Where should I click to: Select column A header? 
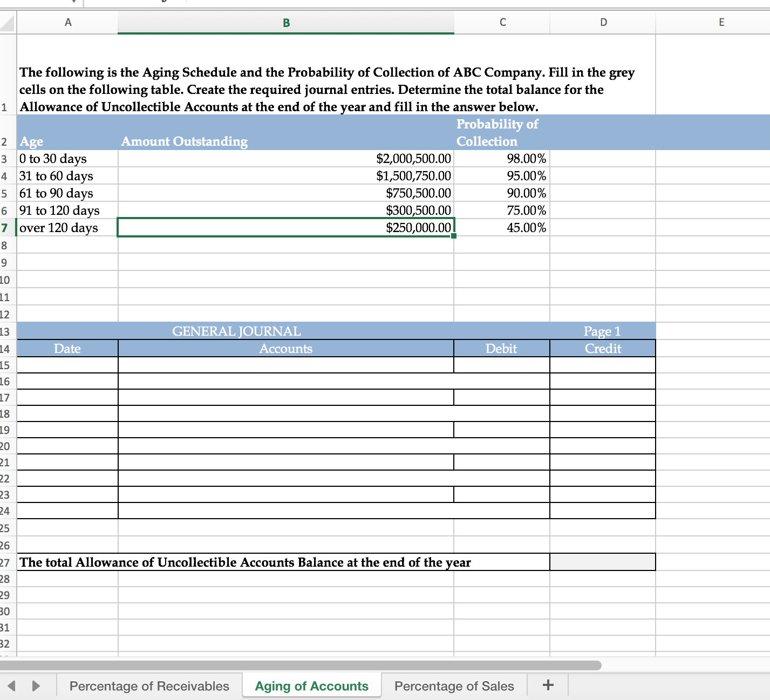pyautogui.click(x=67, y=23)
